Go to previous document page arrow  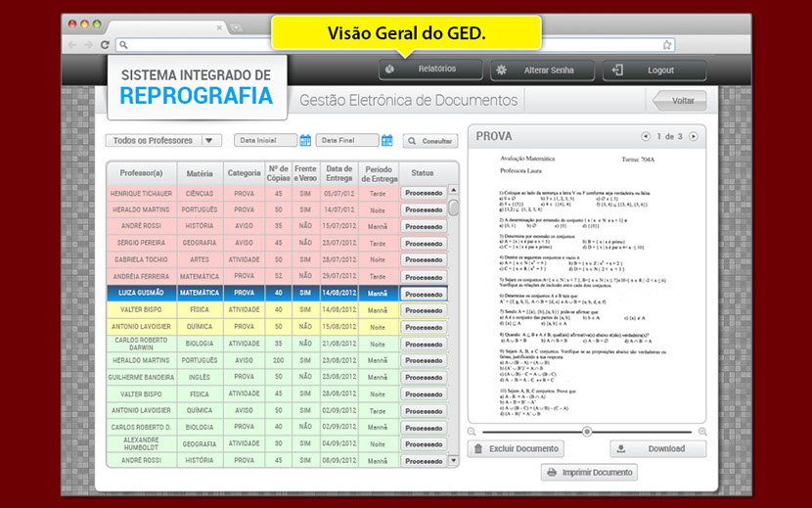646,136
